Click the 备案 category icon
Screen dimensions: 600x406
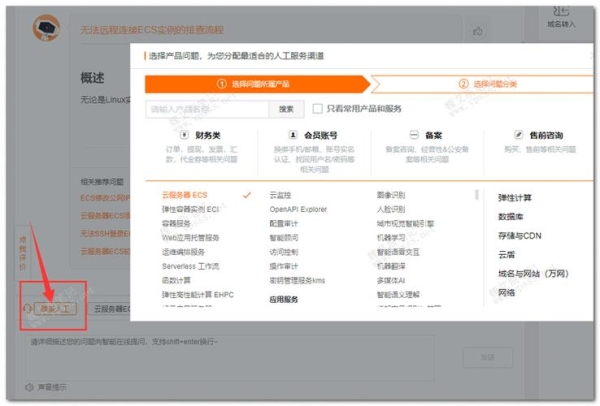pyautogui.click(x=414, y=135)
